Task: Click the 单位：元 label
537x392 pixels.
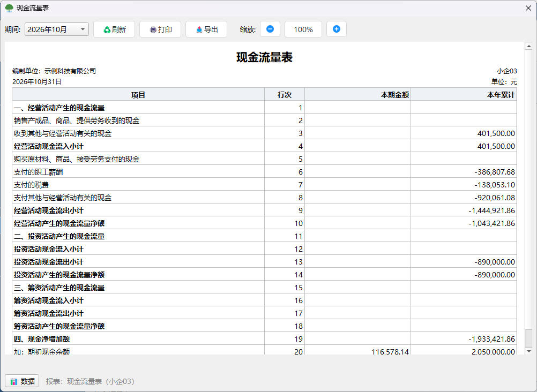Action: [x=504, y=81]
